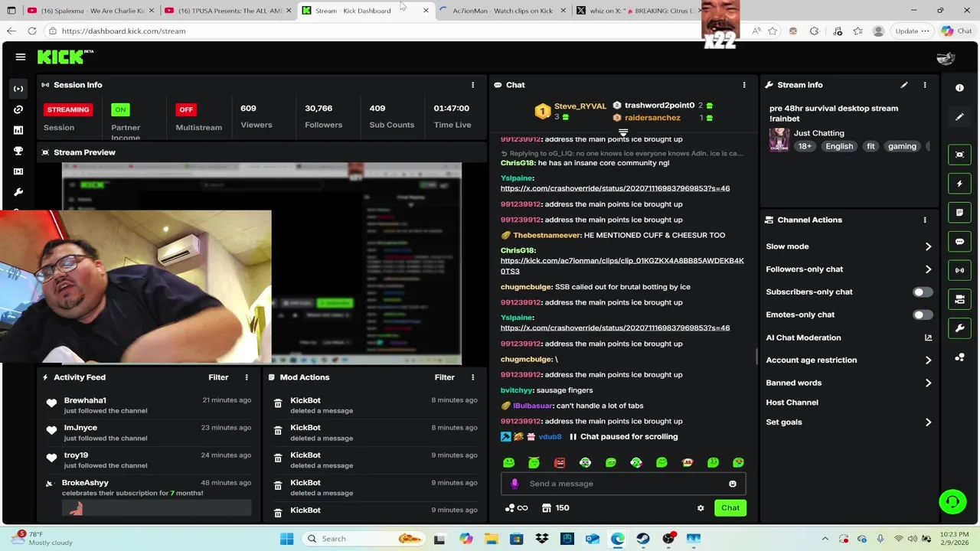
Task: Click the gaming stream tag
Action: click(x=902, y=146)
